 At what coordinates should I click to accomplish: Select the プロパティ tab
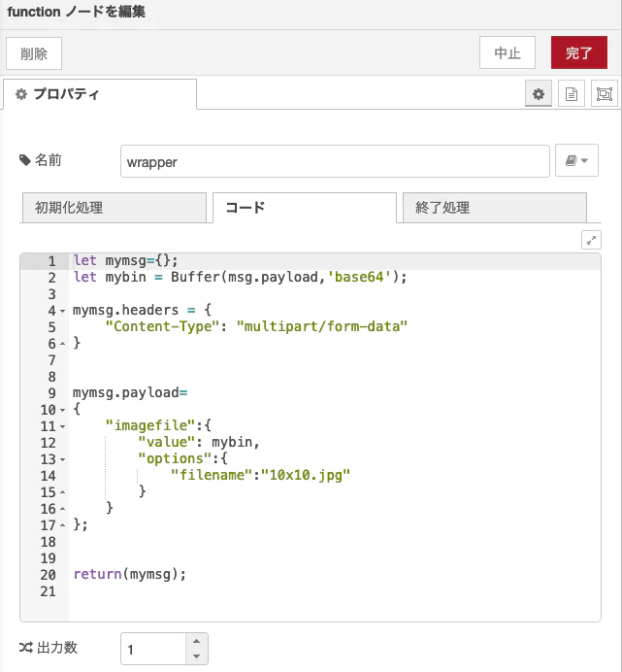pyautogui.click(x=100, y=94)
